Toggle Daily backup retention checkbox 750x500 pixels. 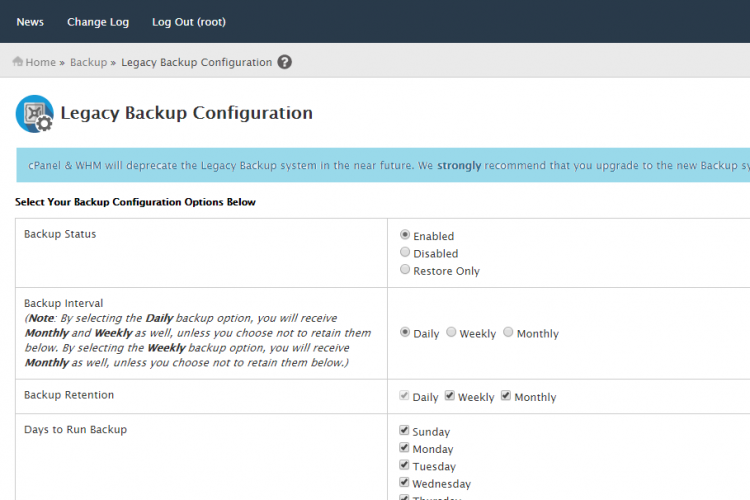point(404,395)
